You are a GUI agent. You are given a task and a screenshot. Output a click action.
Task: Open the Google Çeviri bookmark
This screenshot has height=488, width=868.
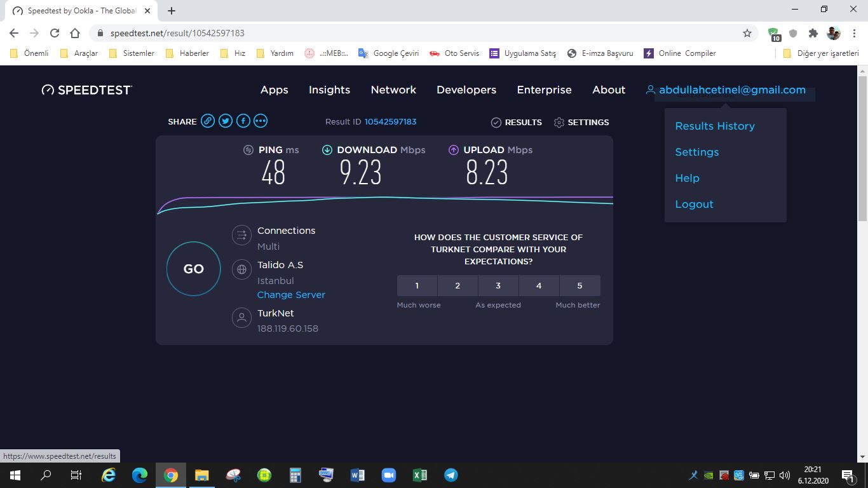[x=388, y=53]
